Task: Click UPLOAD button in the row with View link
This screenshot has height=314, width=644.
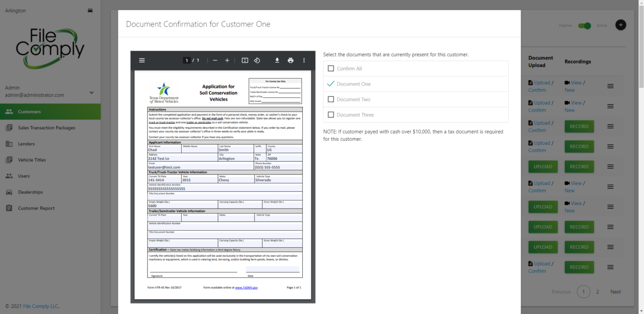Action: (543, 207)
